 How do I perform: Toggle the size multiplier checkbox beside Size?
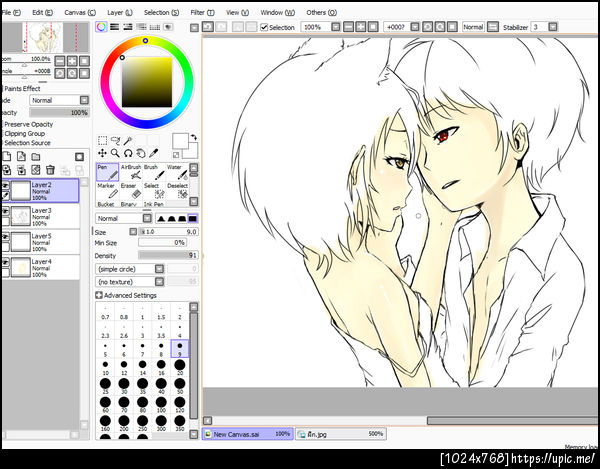tap(133, 232)
